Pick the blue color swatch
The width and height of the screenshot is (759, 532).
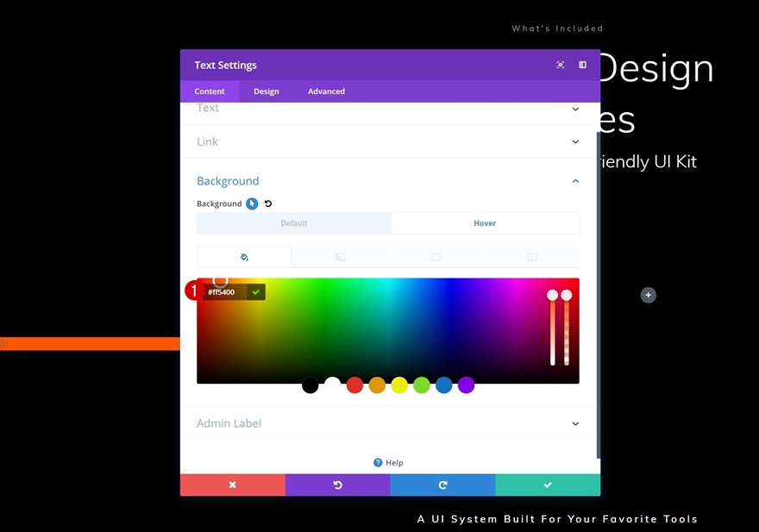tap(444, 385)
